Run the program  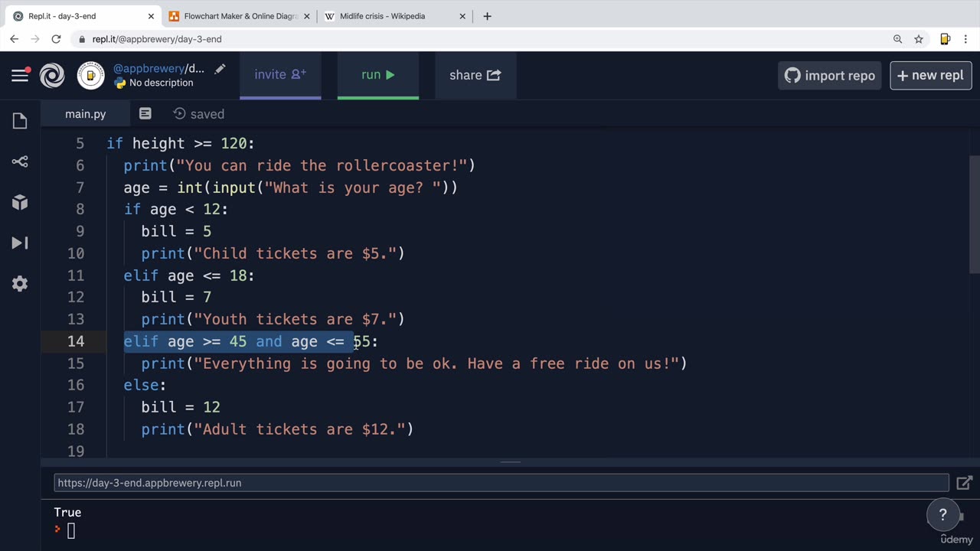pyautogui.click(x=378, y=75)
